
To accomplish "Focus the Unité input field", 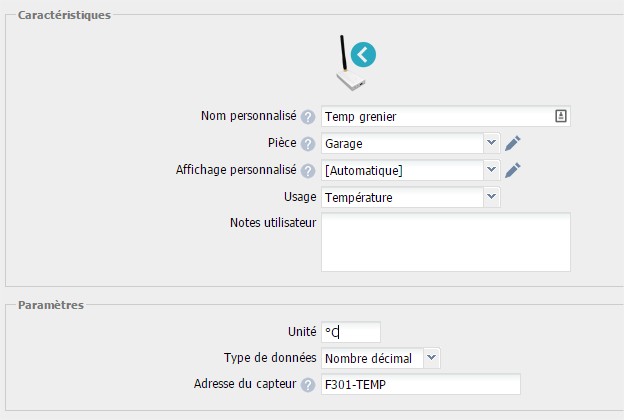I will click(x=351, y=332).
